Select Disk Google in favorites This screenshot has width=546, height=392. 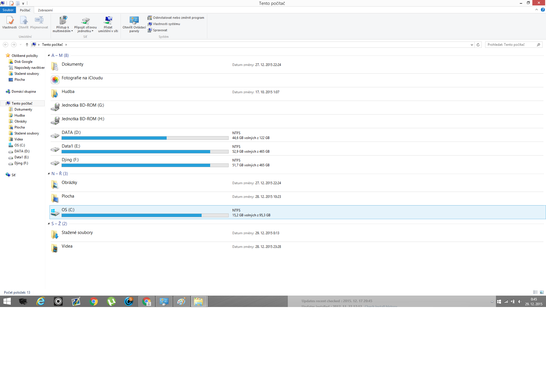point(23,62)
